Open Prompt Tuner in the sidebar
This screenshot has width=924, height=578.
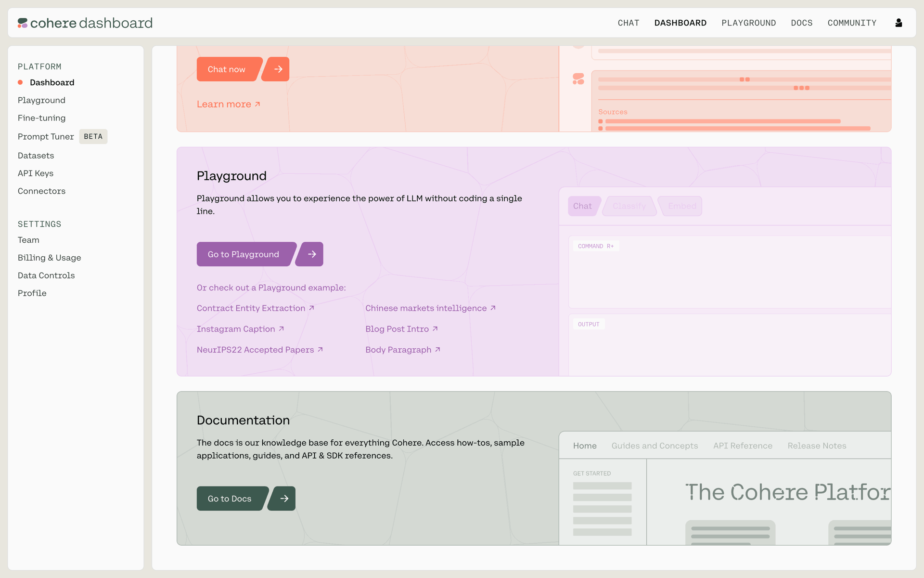point(46,137)
